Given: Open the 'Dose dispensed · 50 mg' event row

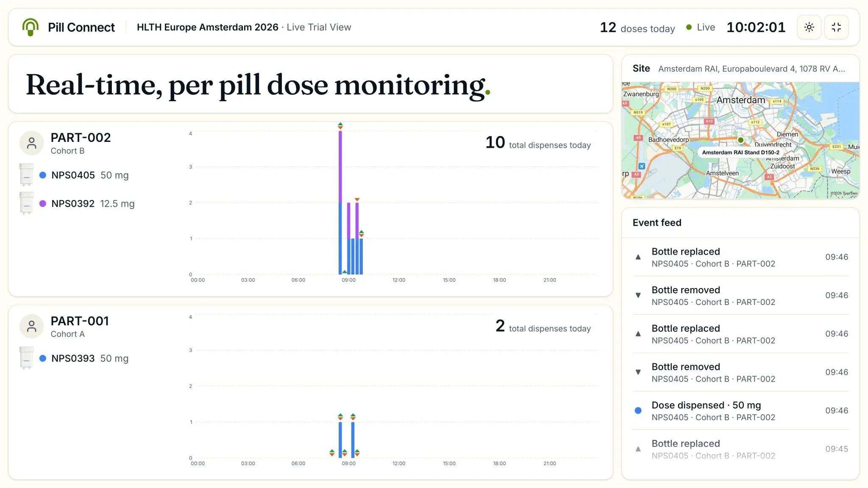Looking at the screenshot, I should tap(740, 411).
